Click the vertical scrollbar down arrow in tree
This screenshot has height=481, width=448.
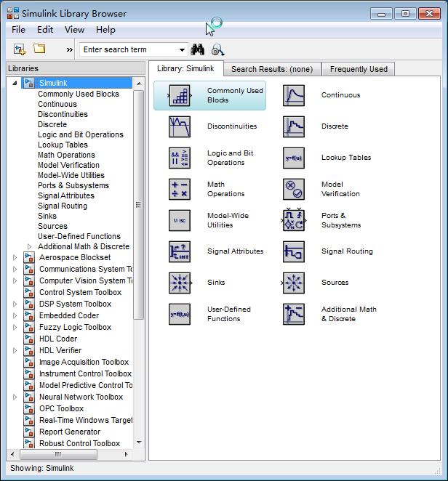139,442
